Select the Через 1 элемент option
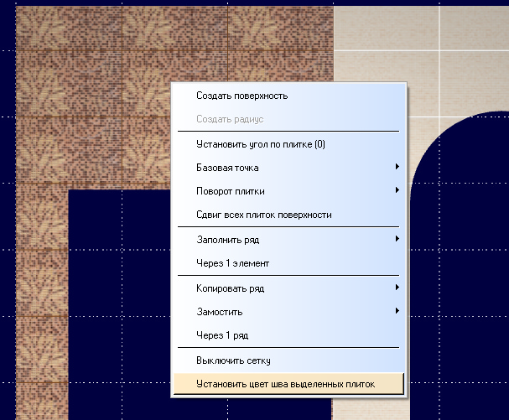The width and height of the screenshot is (509, 420). [x=232, y=263]
